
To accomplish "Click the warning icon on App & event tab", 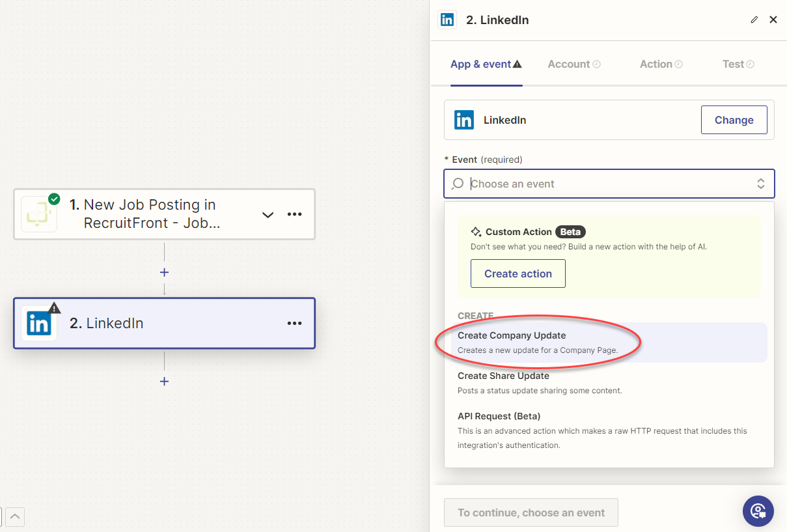I will click(518, 64).
